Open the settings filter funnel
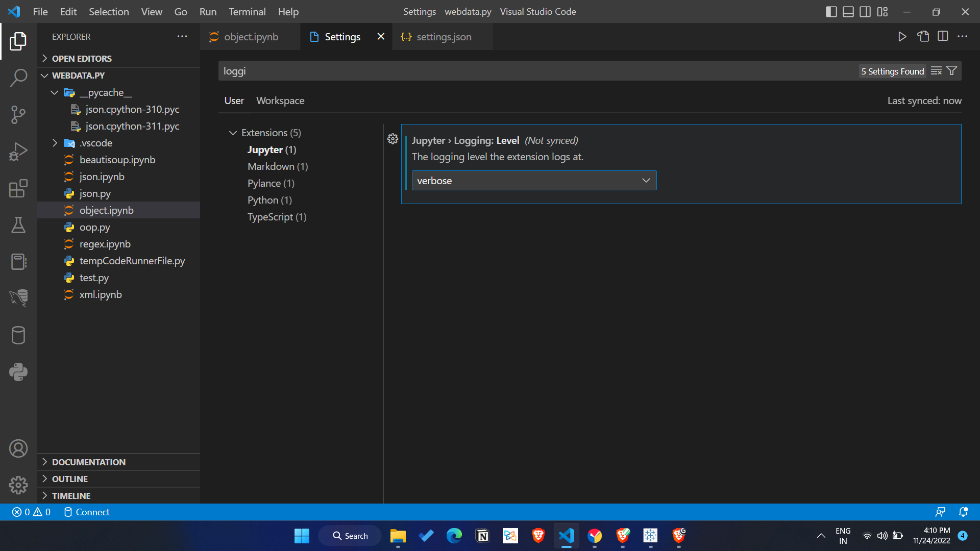This screenshot has width=980, height=551. [x=951, y=71]
